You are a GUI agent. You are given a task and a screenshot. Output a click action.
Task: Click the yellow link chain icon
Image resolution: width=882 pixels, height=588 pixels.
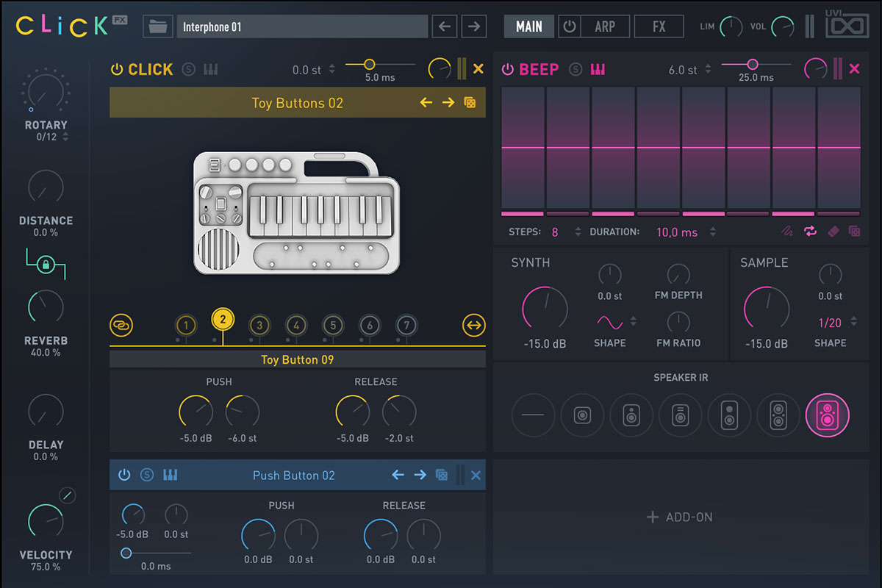click(121, 324)
